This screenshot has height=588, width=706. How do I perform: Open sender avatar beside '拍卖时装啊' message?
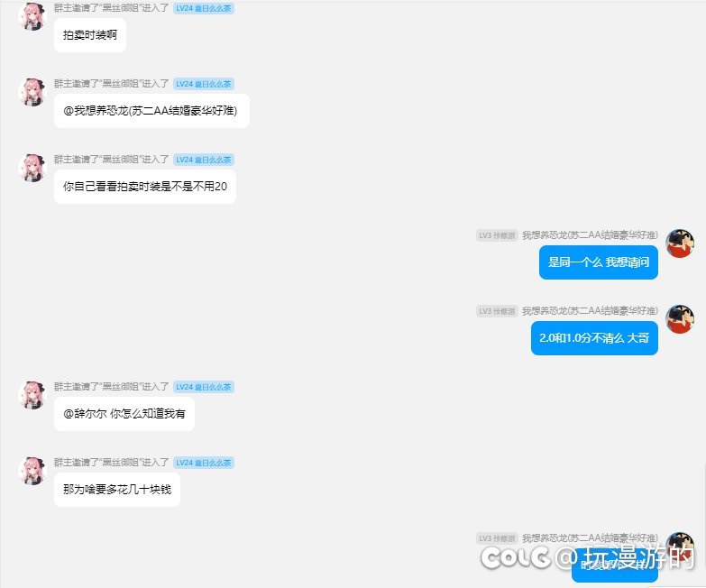32,16
